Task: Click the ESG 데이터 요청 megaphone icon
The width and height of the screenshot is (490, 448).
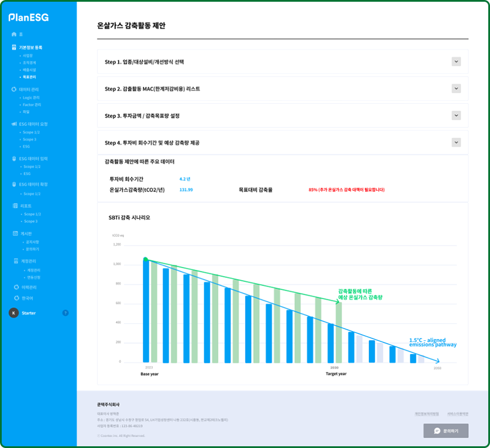Action: tap(14, 124)
